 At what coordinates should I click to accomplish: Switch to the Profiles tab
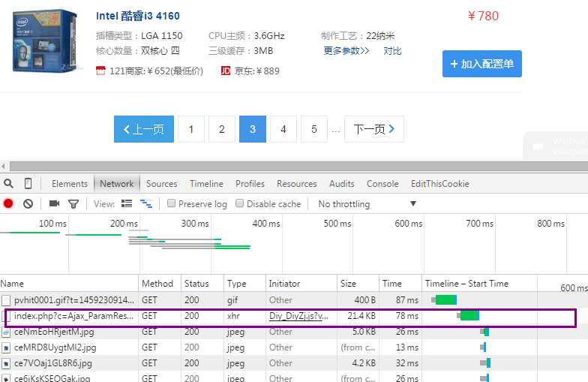tap(250, 183)
